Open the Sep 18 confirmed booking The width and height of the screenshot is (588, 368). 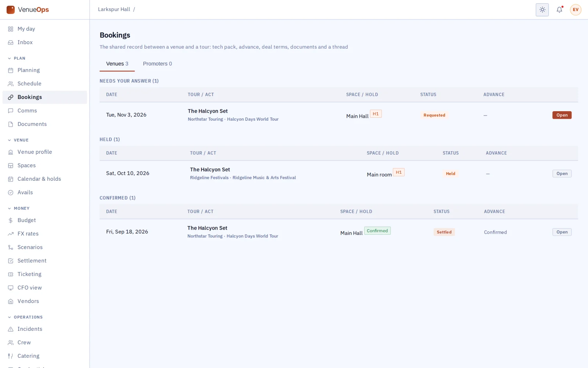tap(562, 232)
